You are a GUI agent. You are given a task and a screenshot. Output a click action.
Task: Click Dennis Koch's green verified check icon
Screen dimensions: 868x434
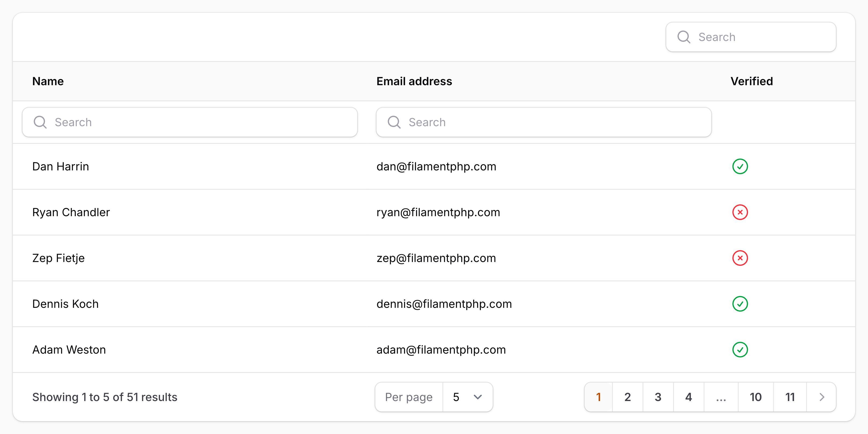tap(740, 304)
